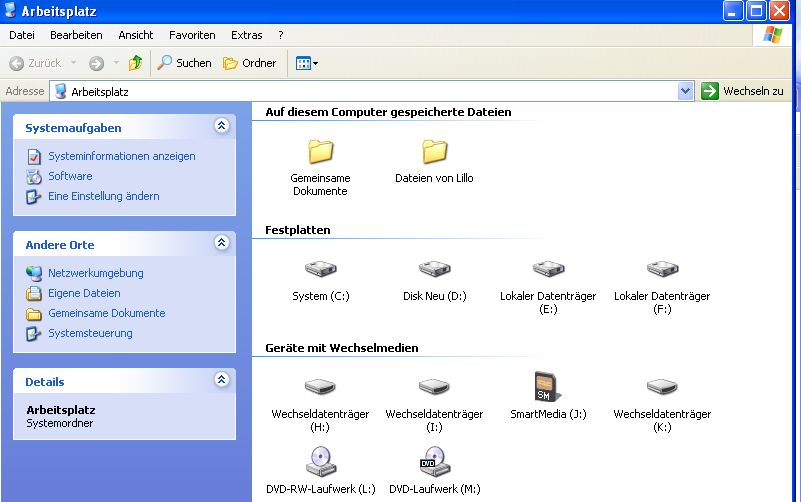Image resolution: width=801 pixels, height=502 pixels.
Task: Click the Netzwerkumgebung link text
Action: tap(96, 273)
